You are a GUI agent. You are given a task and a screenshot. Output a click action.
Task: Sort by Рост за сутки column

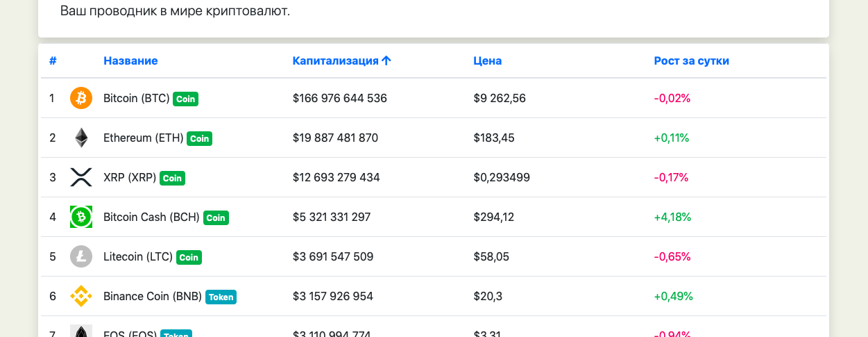tap(691, 60)
